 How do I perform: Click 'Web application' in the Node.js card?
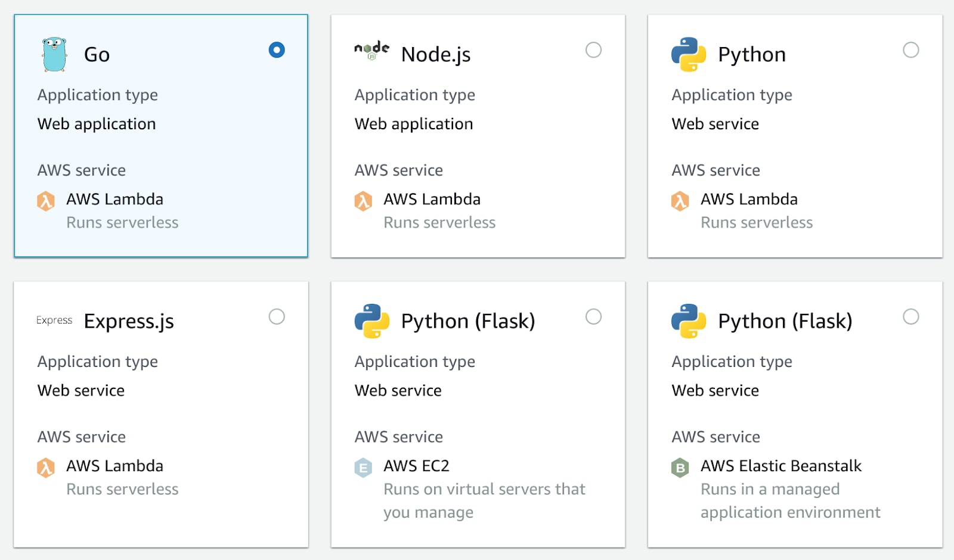[414, 124]
